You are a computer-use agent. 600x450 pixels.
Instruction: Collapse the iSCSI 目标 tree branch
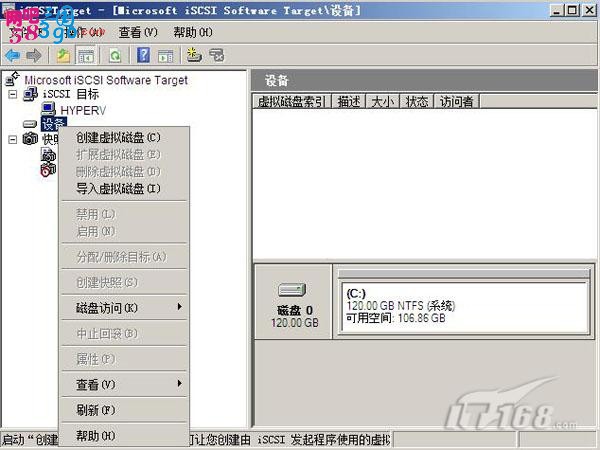(13, 94)
